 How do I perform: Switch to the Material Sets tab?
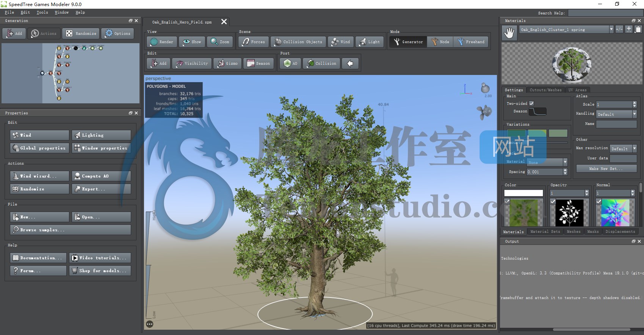point(545,232)
